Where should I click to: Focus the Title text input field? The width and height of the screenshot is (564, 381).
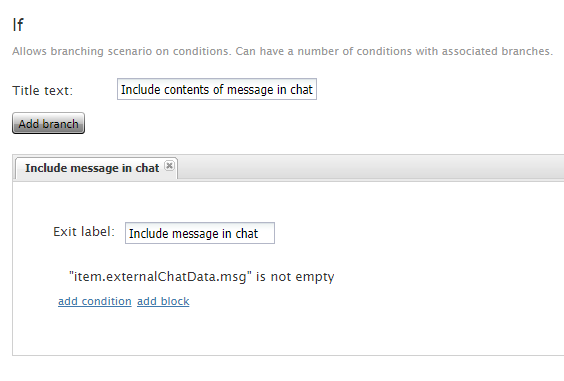coord(217,89)
